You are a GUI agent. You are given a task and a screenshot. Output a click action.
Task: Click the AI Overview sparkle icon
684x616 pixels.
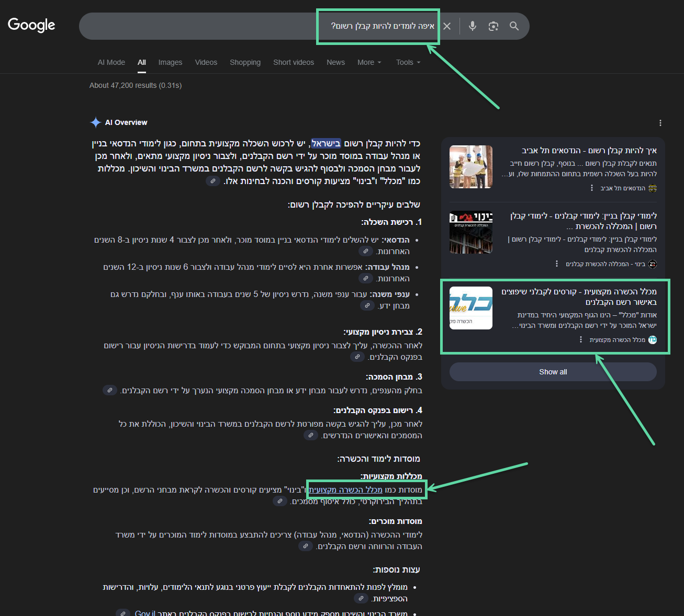pos(96,122)
